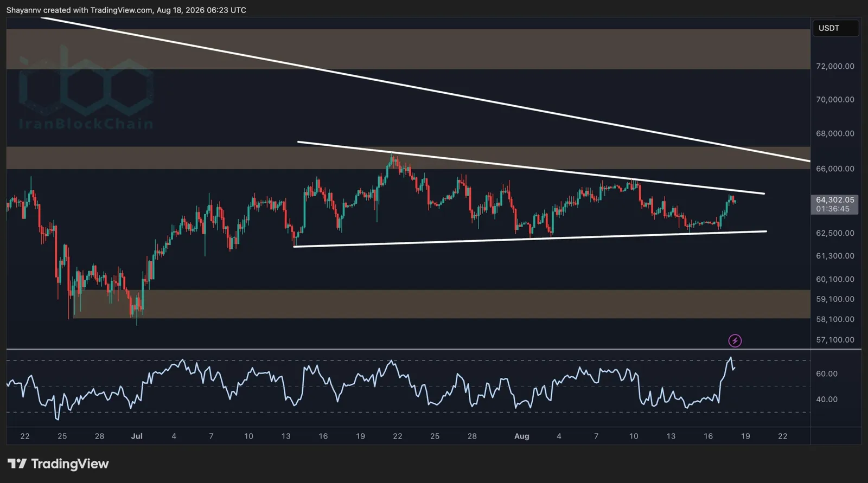
Task: Click the RSI 40.00 scale label
Action: [827, 400]
